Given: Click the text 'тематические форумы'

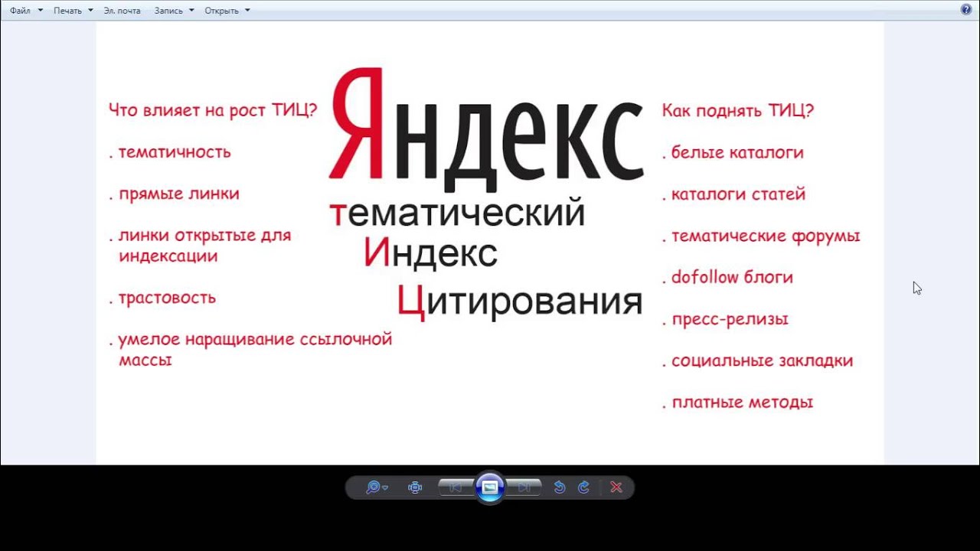Looking at the screenshot, I should coord(766,236).
